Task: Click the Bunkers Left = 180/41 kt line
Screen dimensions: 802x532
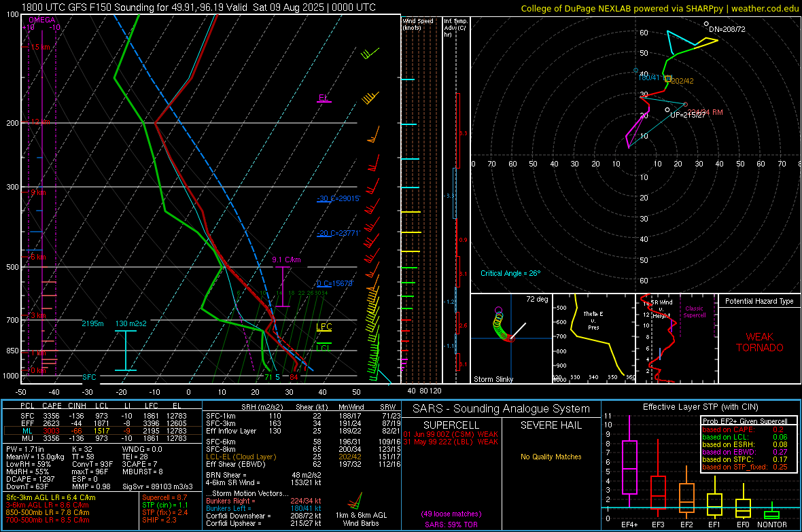Action: click(264, 508)
